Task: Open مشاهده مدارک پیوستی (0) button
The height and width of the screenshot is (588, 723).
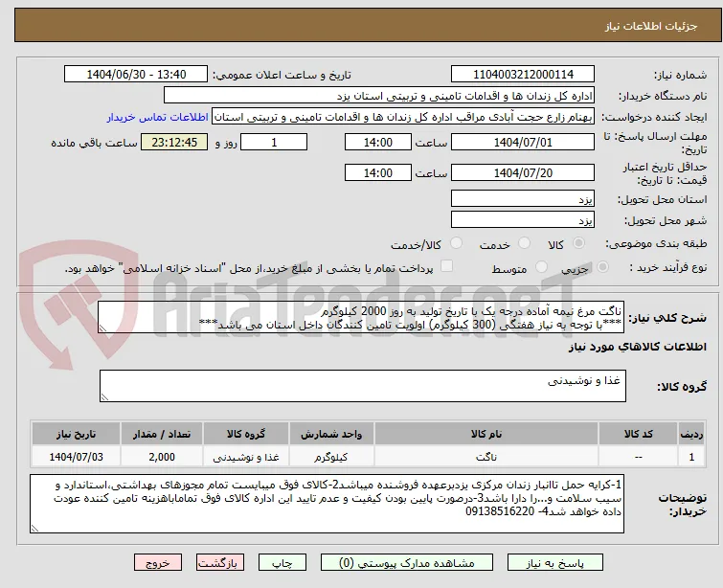Action: [407, 563]
